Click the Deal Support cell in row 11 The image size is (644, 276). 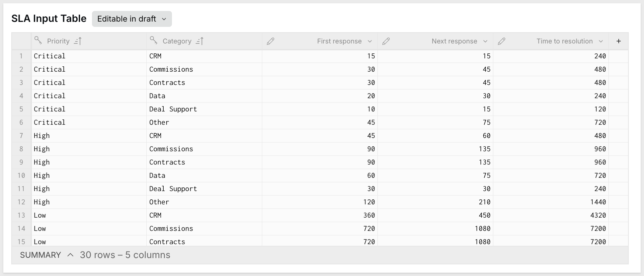(204, 189)
